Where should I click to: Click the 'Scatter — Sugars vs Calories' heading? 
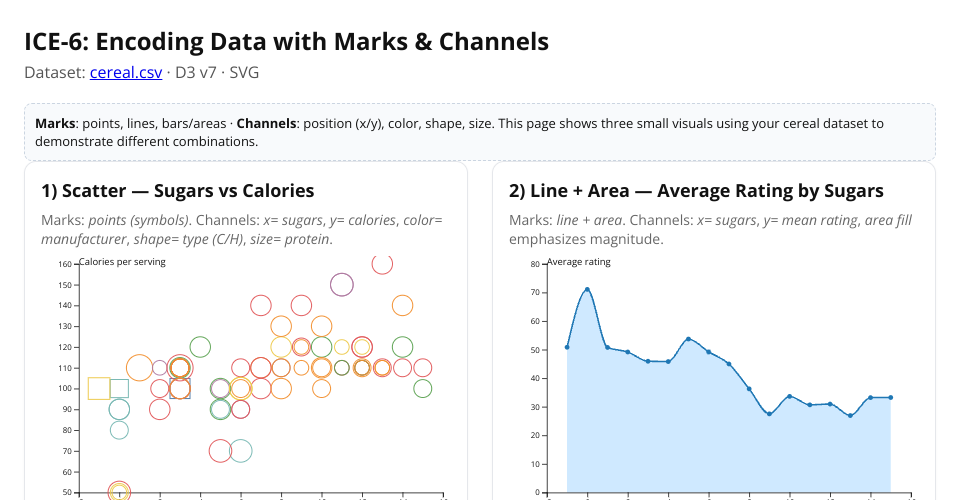click(178, 191)
